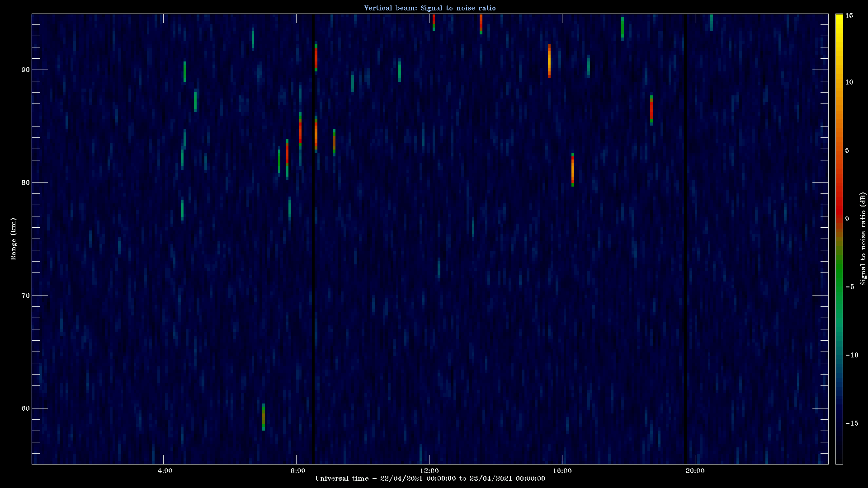
Task: Click the red region of the colorbar near 0
Action: (x=839, y=213)
